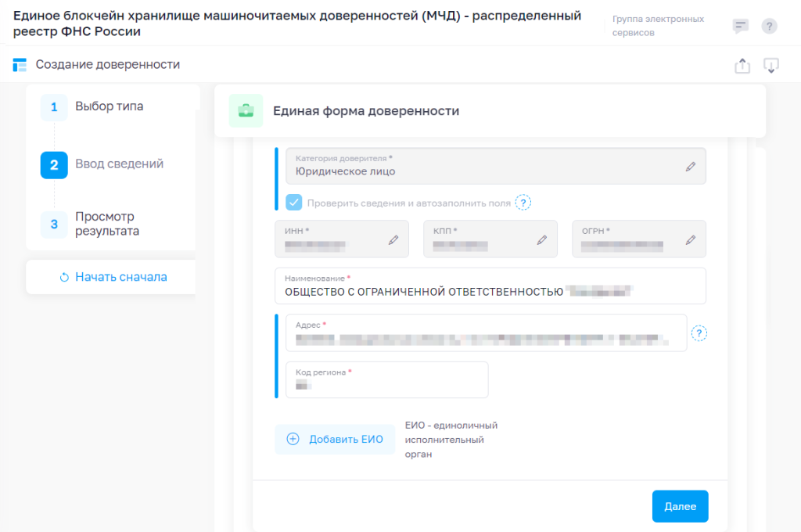Uncheck Проверить сведения и автозаполнить поля
The image size is (801, 532).
point(294,203)
